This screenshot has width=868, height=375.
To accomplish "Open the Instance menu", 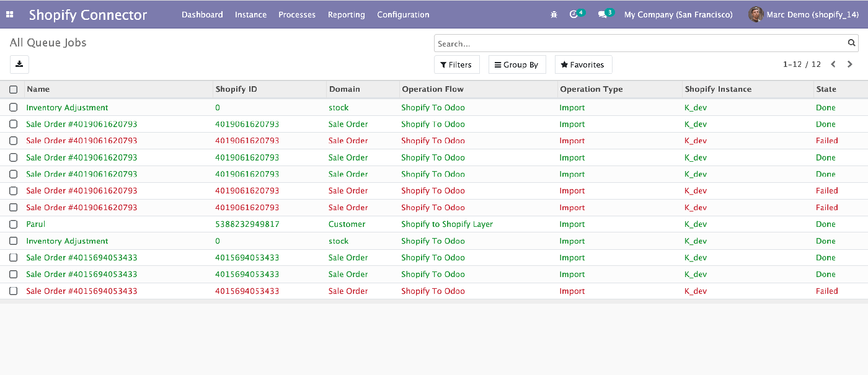I will coord(250,14).
